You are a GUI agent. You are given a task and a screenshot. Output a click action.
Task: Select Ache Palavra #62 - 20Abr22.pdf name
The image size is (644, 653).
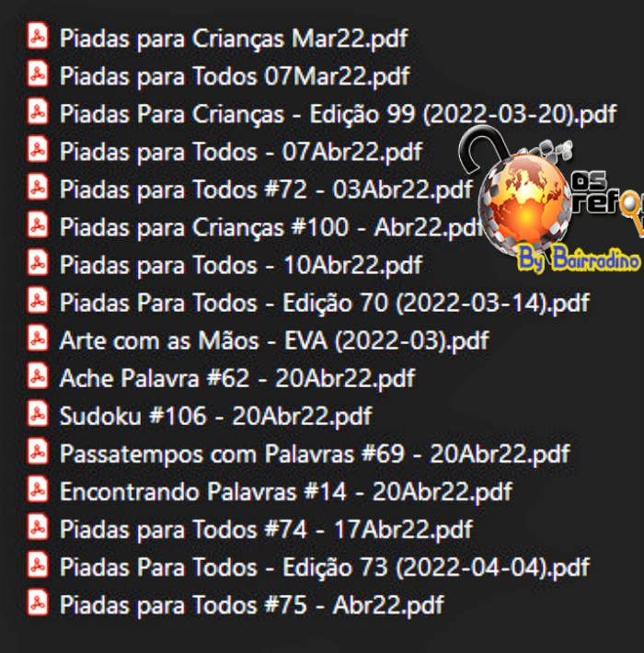pos(237,378)
